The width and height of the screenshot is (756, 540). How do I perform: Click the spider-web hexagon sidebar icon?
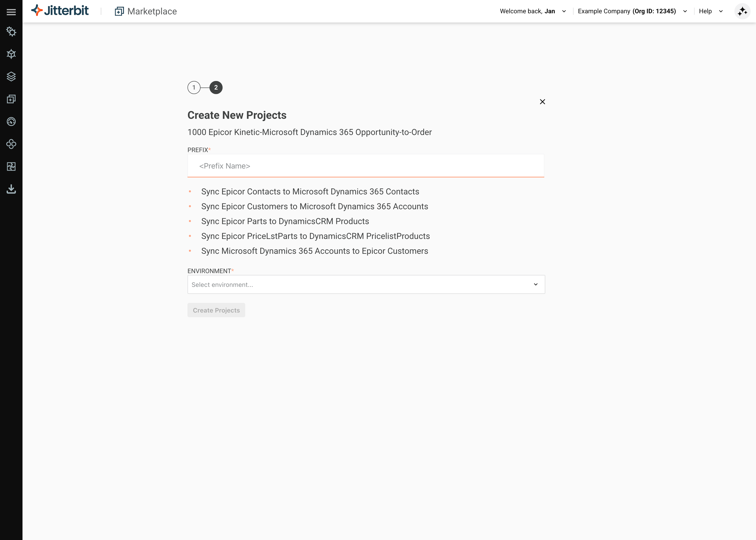(11, 54)
